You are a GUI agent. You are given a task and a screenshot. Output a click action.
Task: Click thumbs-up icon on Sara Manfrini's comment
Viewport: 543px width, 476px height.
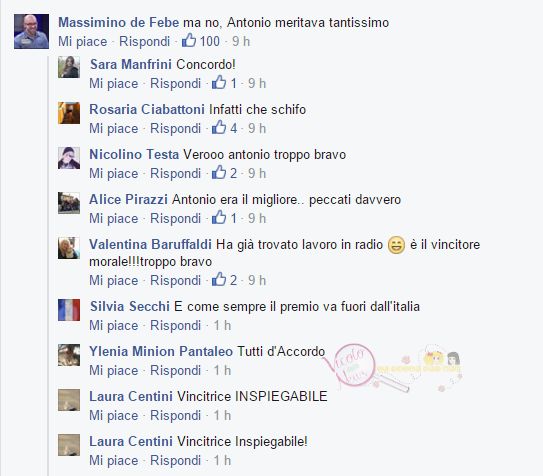219,82
